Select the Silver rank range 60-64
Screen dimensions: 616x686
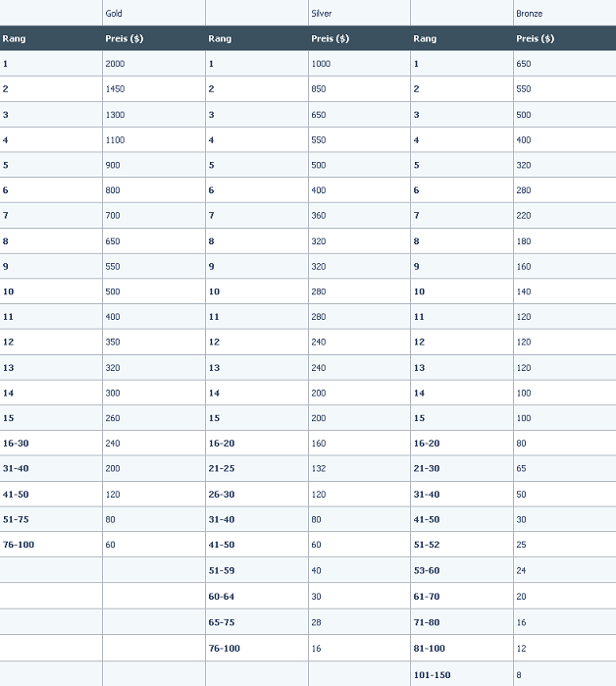(x=222, y=597)
